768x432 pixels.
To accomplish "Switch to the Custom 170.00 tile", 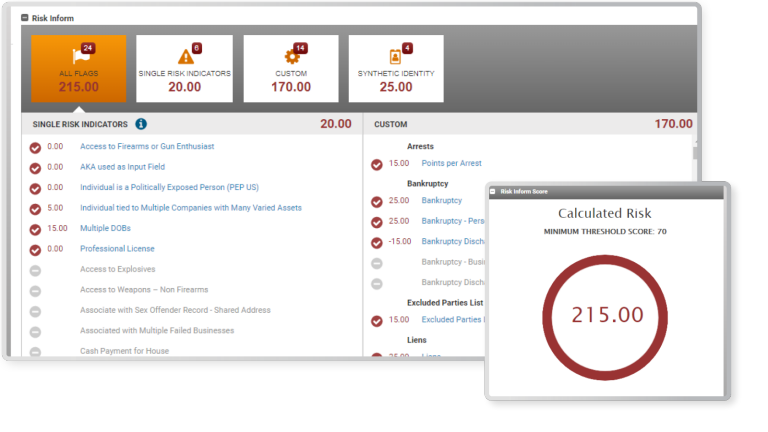I will [291, 68].
